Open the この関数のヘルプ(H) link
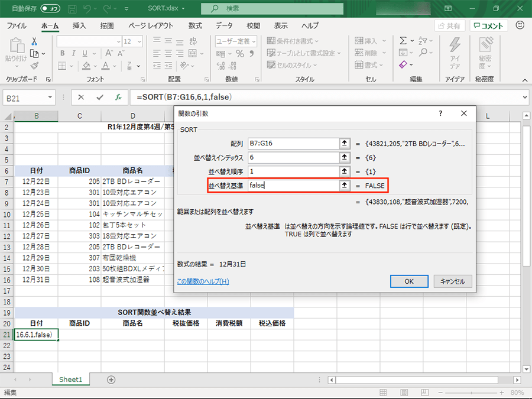Screen dimensions: 532x399 click(x=203, y=281)
